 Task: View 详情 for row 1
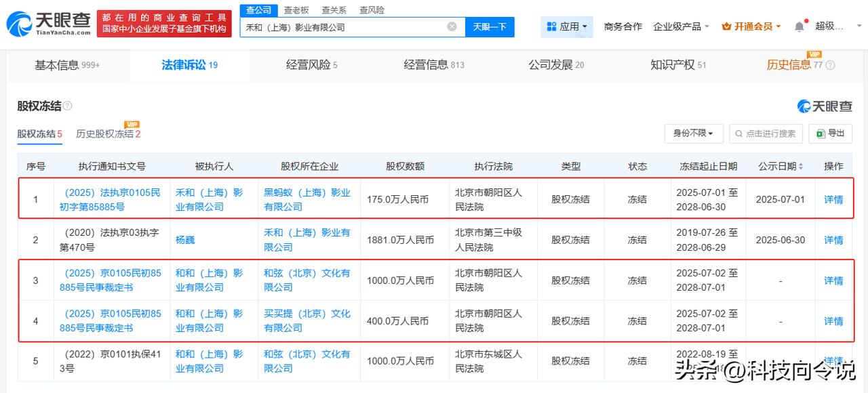(833, 200)
